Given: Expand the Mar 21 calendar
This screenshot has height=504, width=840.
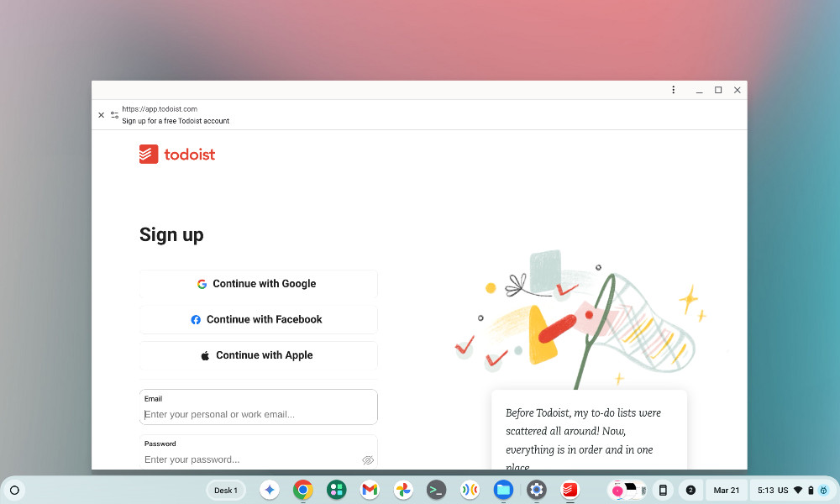Looking at the screenshot, I should pos(726,490).
